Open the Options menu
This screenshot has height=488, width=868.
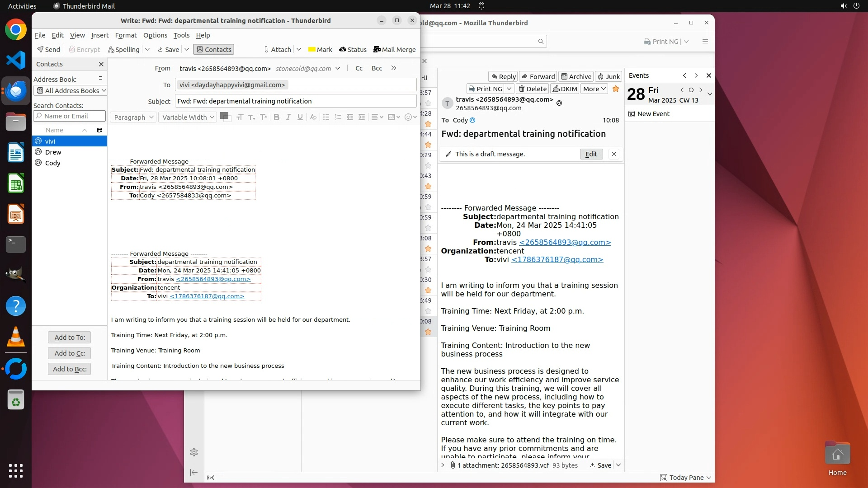155,35
